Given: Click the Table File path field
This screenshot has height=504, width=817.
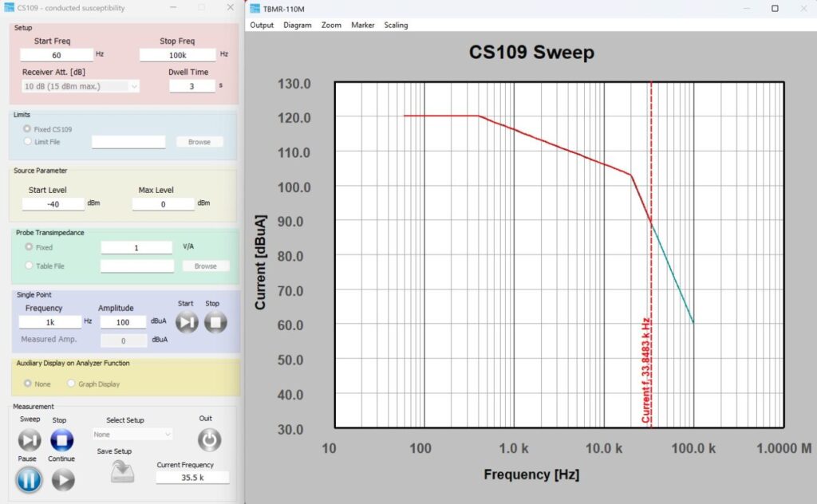Looking at the screenshot, I should pos(137,266).
